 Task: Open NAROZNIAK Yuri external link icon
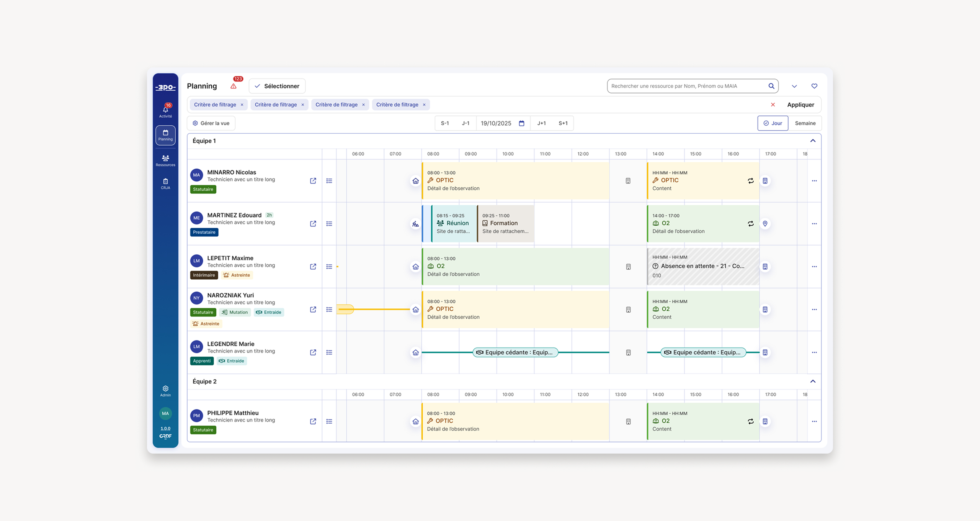click(x=313, y=310)
